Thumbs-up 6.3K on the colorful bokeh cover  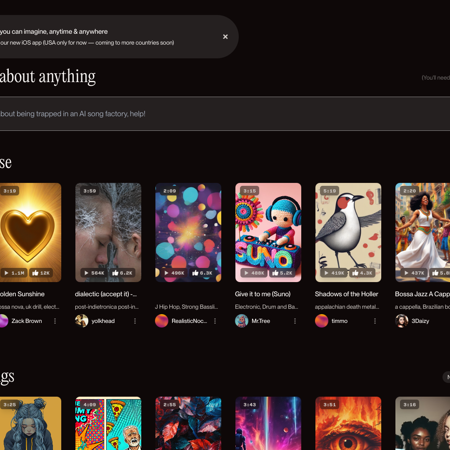coord(202,273)
